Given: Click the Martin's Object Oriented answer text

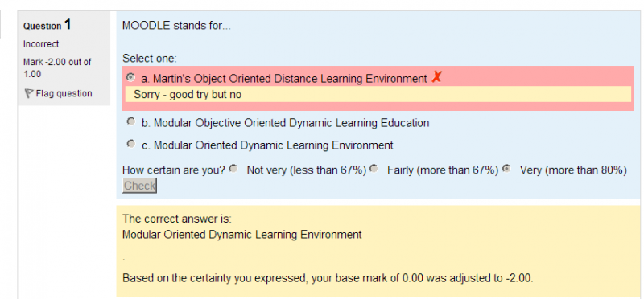Looking at the screenshot, I should 284,79.
